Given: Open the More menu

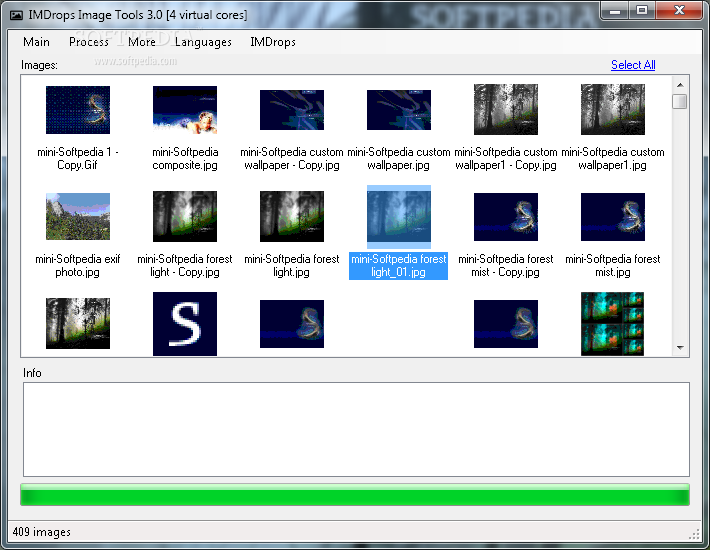Looking at the screenshot, I should click(x=142, y=42).
